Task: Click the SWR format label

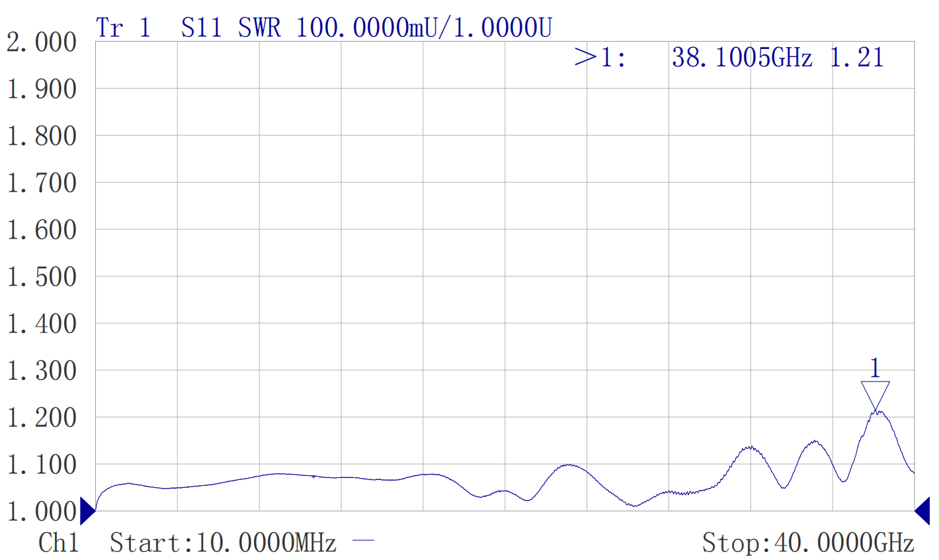Action: pos(259,28)
